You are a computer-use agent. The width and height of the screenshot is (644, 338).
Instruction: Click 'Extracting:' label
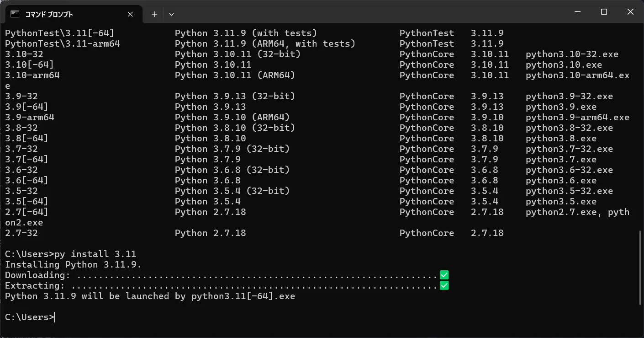pos(35,285)
